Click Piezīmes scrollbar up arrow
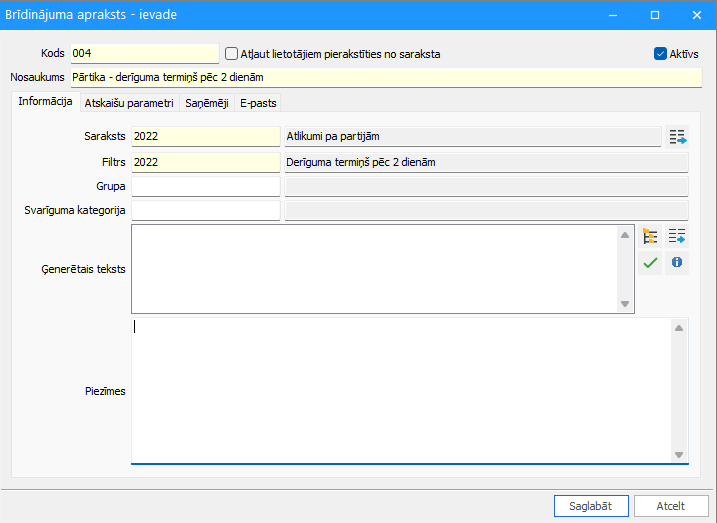The height and width of the screenshot is (523, 717). click(679, 328)
